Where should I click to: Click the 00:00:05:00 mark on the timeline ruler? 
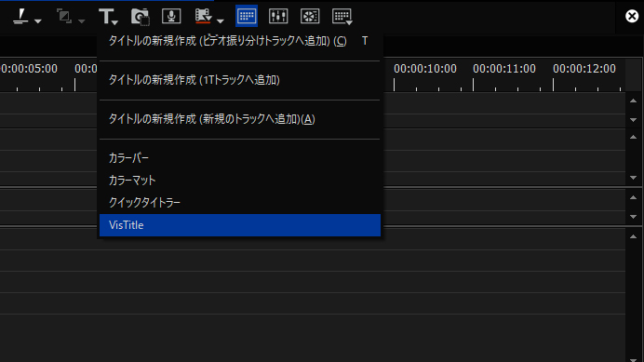point(29,69)
